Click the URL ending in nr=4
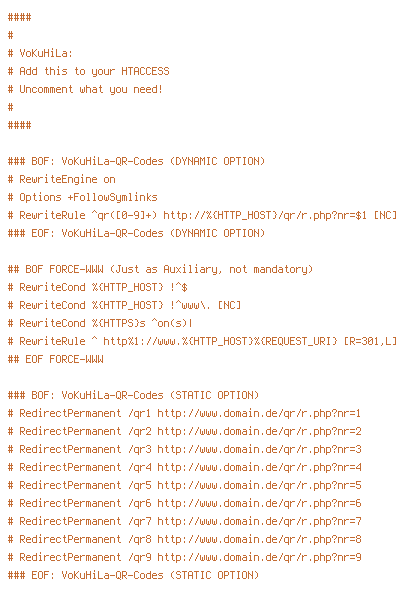The width and height of the screenshot is (406, 592). point(259,467)
